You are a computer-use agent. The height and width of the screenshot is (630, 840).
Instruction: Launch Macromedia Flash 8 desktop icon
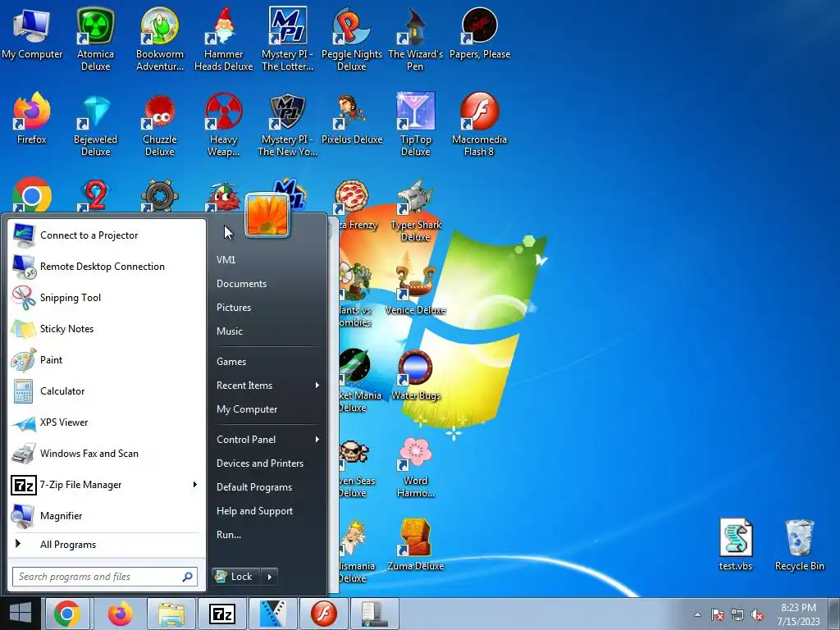(x=479, y=125)
